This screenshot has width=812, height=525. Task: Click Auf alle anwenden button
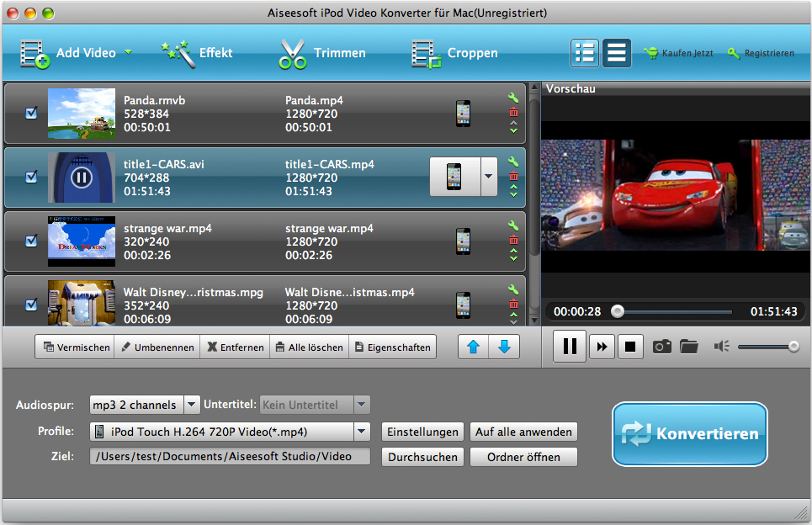point(523,432)
